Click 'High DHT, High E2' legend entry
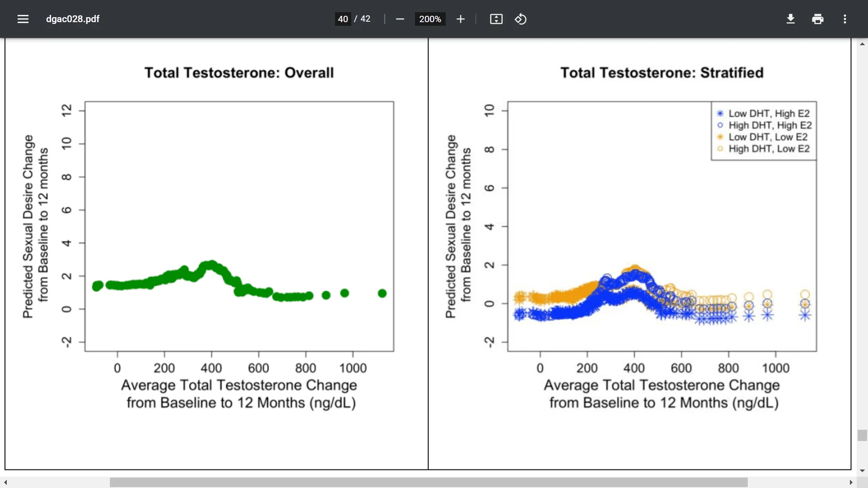868x488 pixels. [x=764, y=125]
